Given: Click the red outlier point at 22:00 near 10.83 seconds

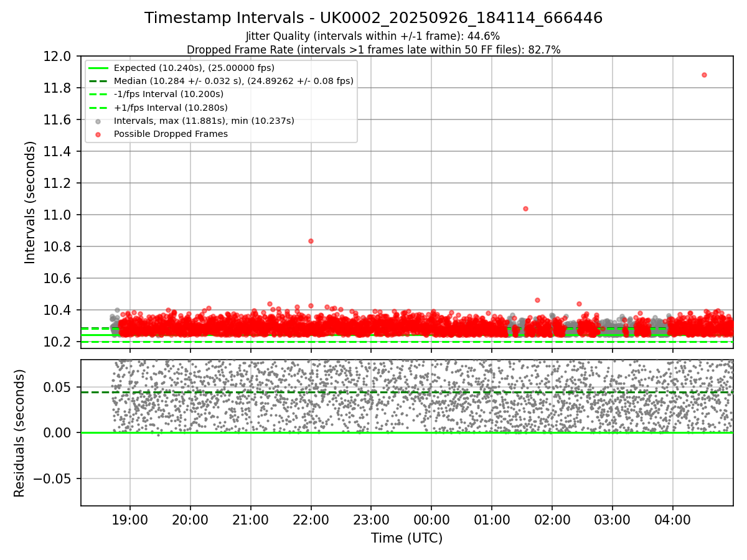Looking at the screenshot, I should click(x=311, y=241).
